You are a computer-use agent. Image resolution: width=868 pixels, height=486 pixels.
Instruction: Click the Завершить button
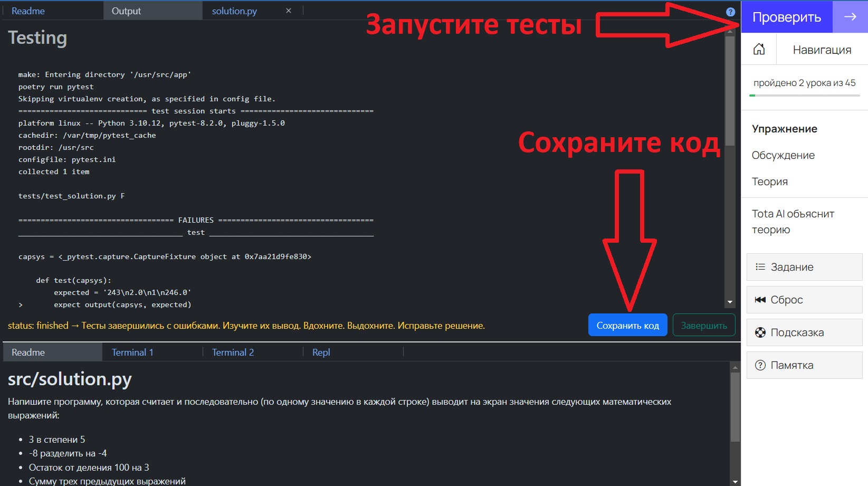703,326
